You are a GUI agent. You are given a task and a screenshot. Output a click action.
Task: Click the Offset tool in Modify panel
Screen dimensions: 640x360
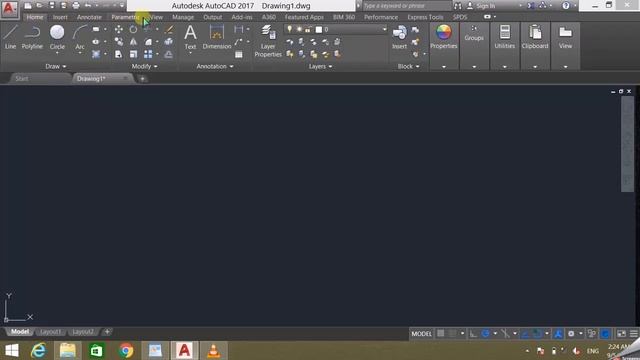click(x=168, y=54)
